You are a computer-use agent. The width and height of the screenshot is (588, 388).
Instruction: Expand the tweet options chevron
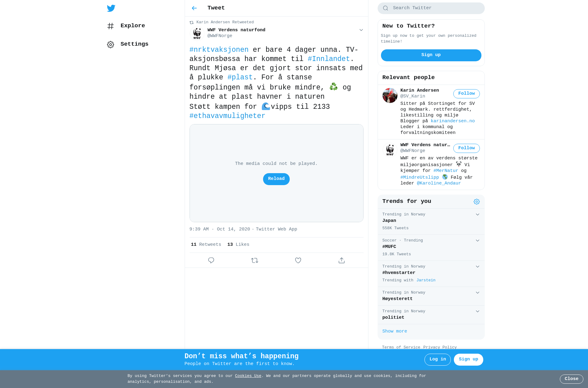pyautogui.click(x=361, y=30)
